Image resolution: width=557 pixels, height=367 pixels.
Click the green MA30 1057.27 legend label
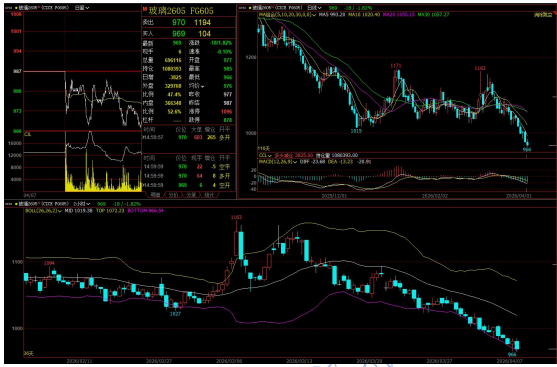click(x=433, y=15)
